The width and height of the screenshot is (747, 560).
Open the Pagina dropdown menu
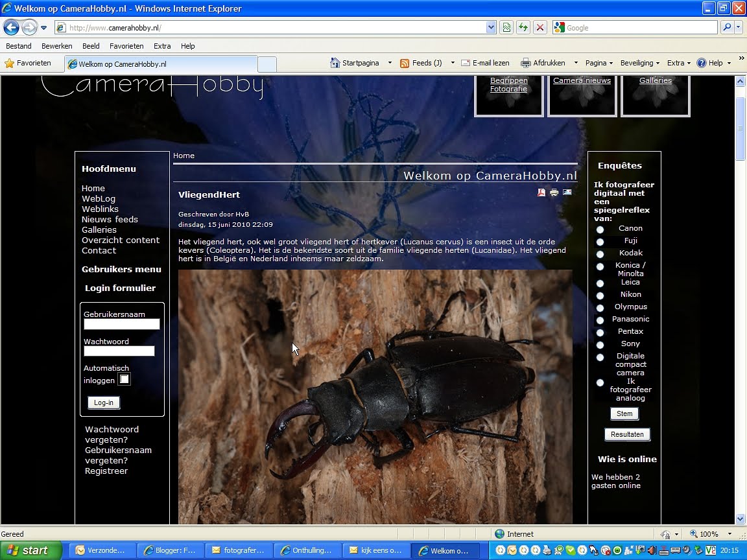599,63
